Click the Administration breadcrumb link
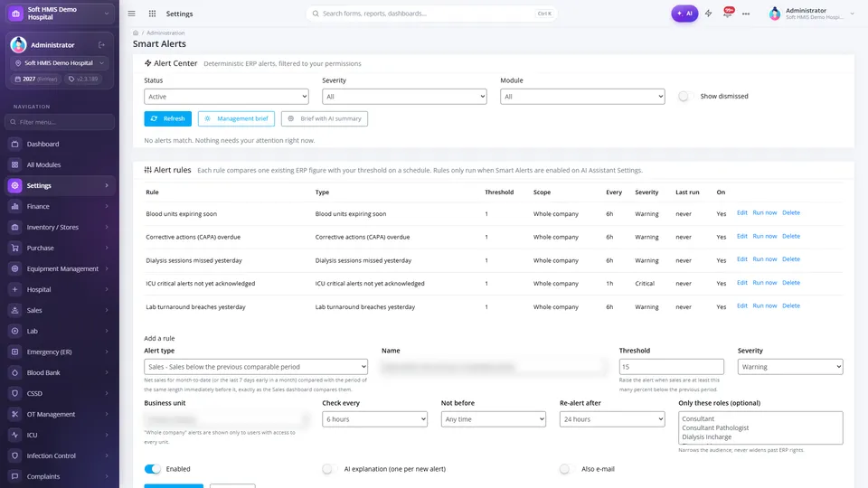This screenshot has height=488, width=868. click(x=165, y=33)
